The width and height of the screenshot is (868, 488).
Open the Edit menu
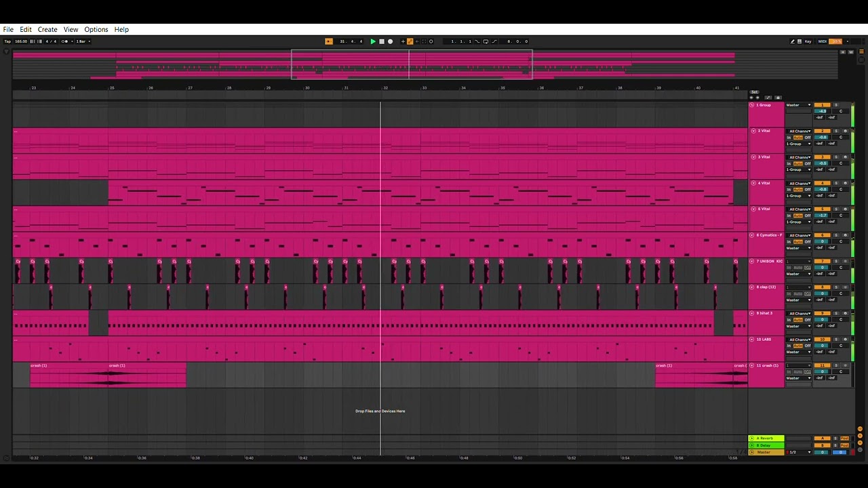pyautogui.click(x=26, y=29)
